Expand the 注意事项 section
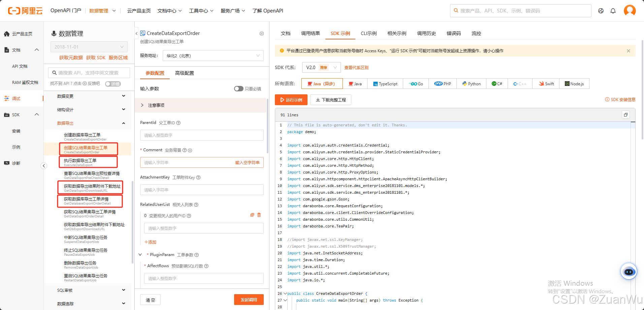644x310 pixels. (201, 105)
